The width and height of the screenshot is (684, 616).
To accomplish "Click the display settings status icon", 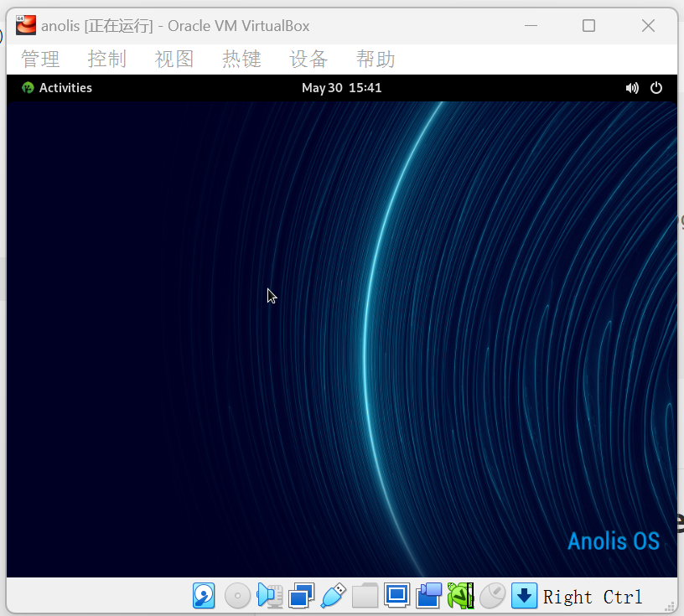I will [396, 596].
